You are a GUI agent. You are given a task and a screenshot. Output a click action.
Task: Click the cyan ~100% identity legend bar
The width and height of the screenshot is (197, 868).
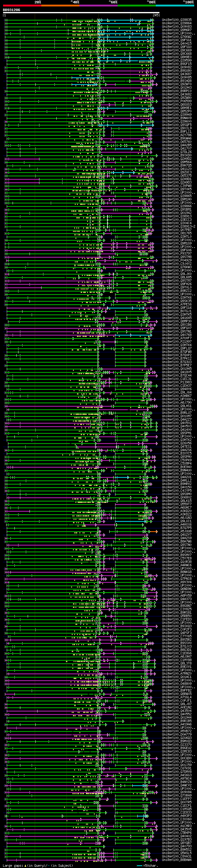(175, 6)
